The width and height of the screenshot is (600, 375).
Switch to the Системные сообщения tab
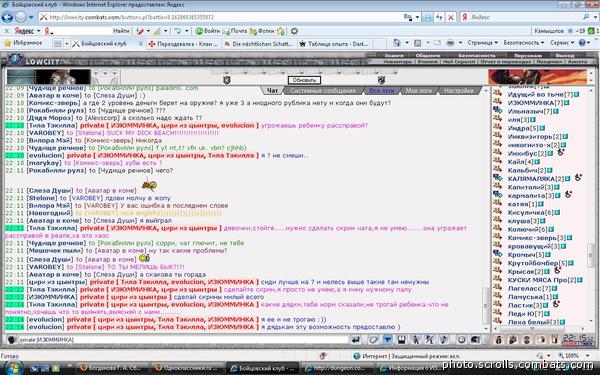point(323,91)
